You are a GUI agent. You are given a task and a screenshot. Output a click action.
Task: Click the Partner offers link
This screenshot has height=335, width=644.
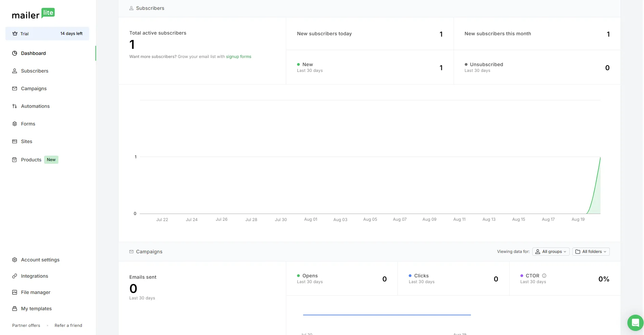click(x=26, y=326)
